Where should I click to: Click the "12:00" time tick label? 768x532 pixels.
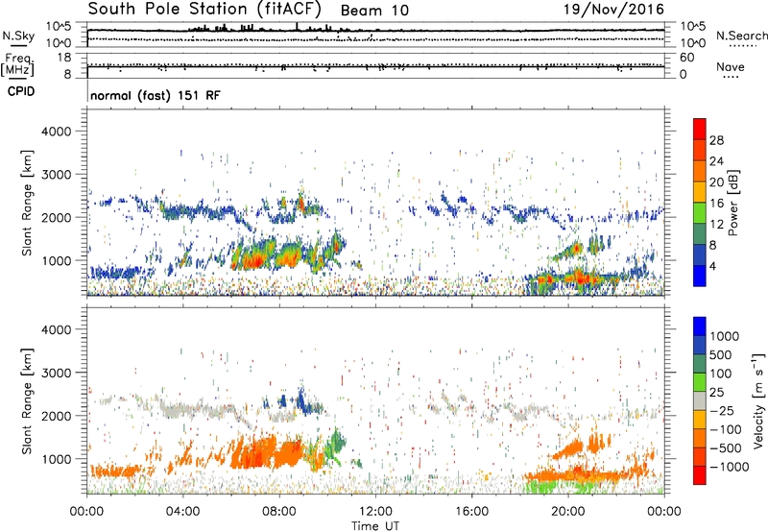(x=375, y=512)
